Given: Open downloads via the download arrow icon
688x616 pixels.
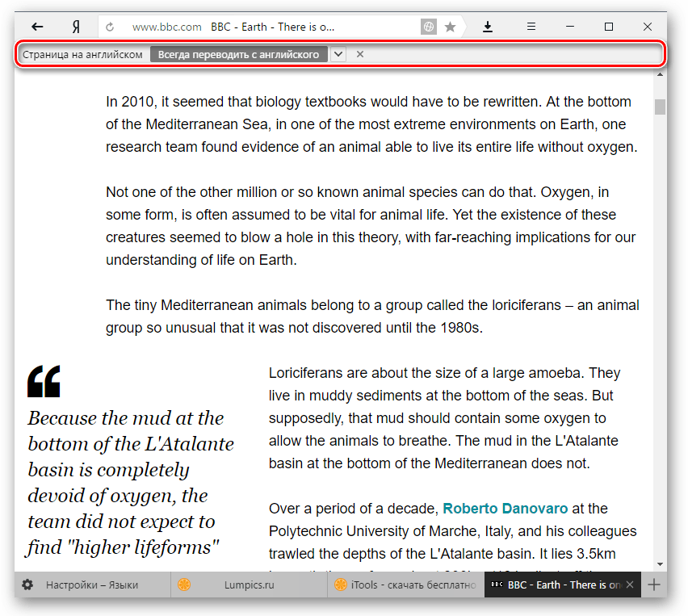Looking at the screenshot, I should (x=488, y=27).
